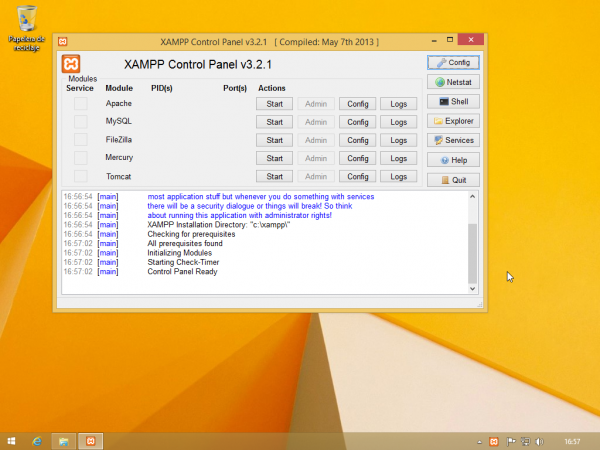Viewport: 600px width, 450px height.
Task: Click the XAMPP title bar icon
Action: tap(63, 41)
